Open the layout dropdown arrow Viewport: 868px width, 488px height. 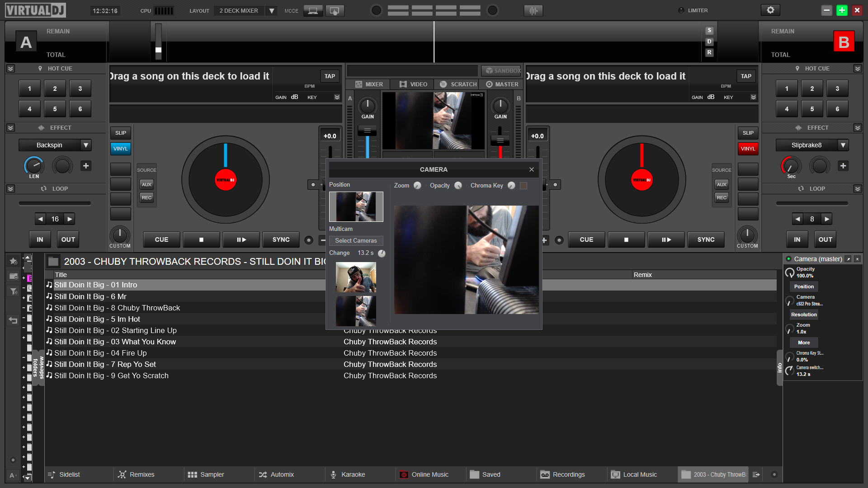(271, 11)
